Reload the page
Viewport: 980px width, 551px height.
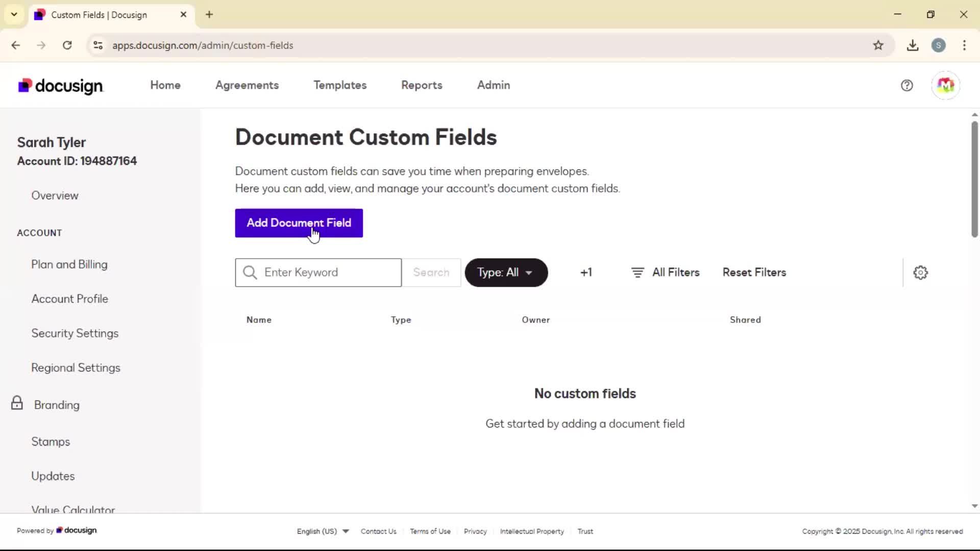tap(67, 45)
